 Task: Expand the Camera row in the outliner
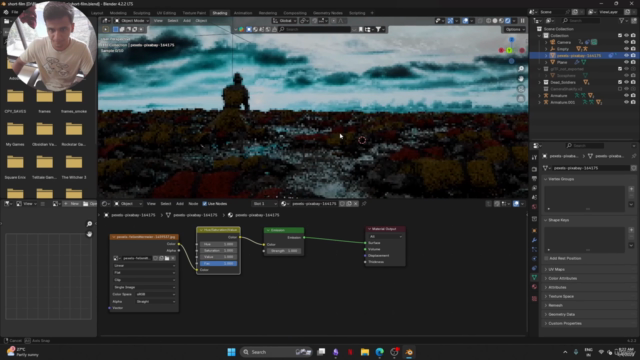[546, 42]
